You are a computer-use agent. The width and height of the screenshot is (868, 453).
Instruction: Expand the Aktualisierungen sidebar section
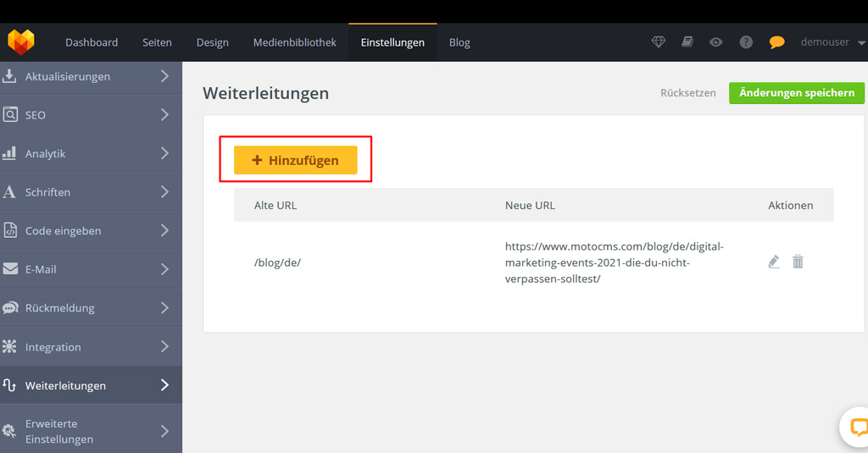(91, 76)
